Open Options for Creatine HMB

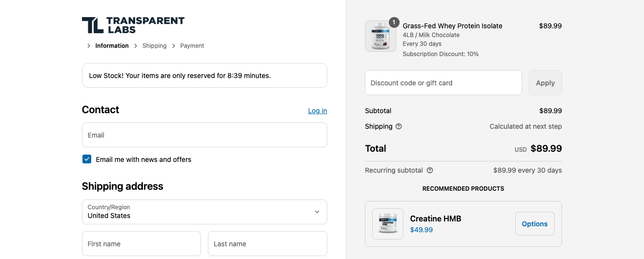click(x=535, y=224)
